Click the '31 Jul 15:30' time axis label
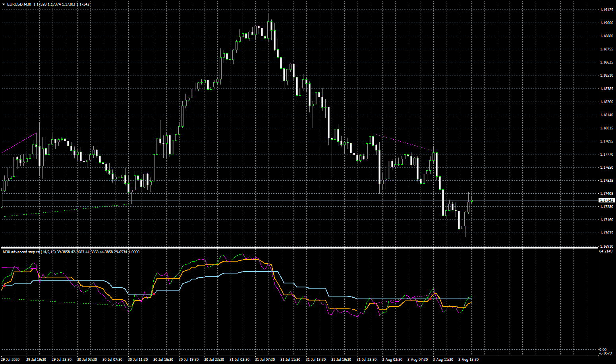 click(316, 360)
